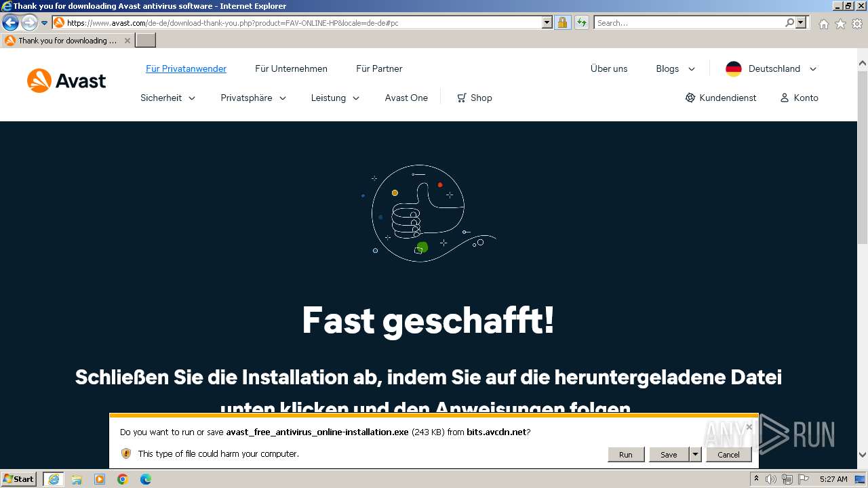Viewport: 868px width, 488px height.
Task: Open Windows Media Player from taskbar
Action: [x=100, y=479]
